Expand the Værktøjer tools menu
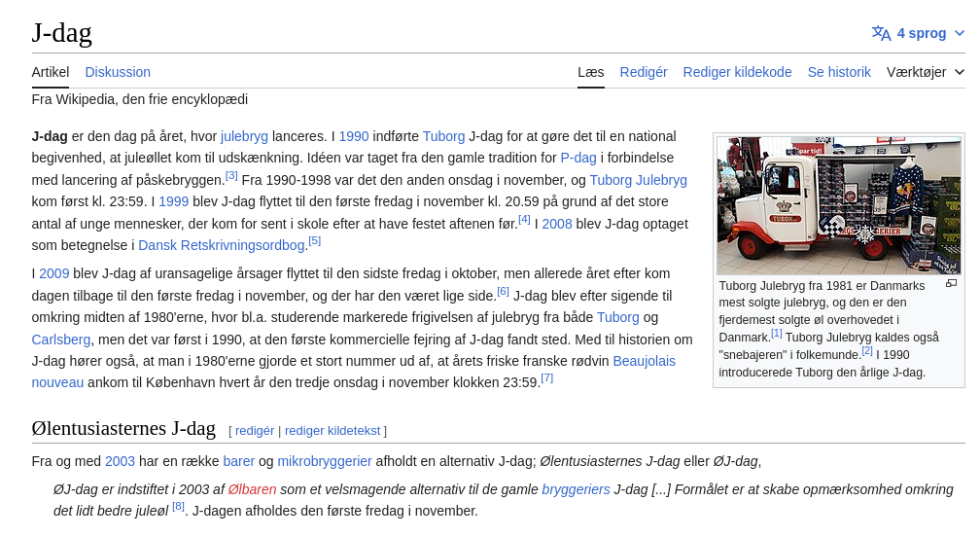 925,72
